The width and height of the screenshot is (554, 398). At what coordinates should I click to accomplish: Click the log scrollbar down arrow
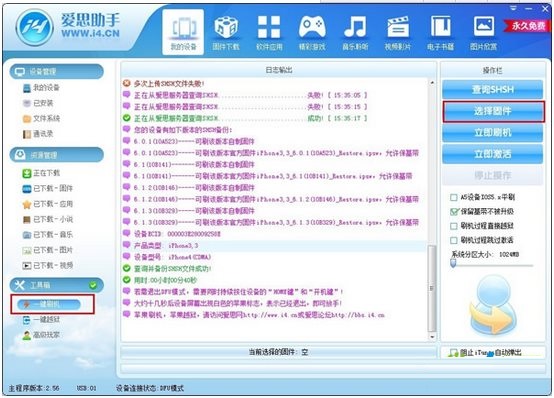[432, 337]
